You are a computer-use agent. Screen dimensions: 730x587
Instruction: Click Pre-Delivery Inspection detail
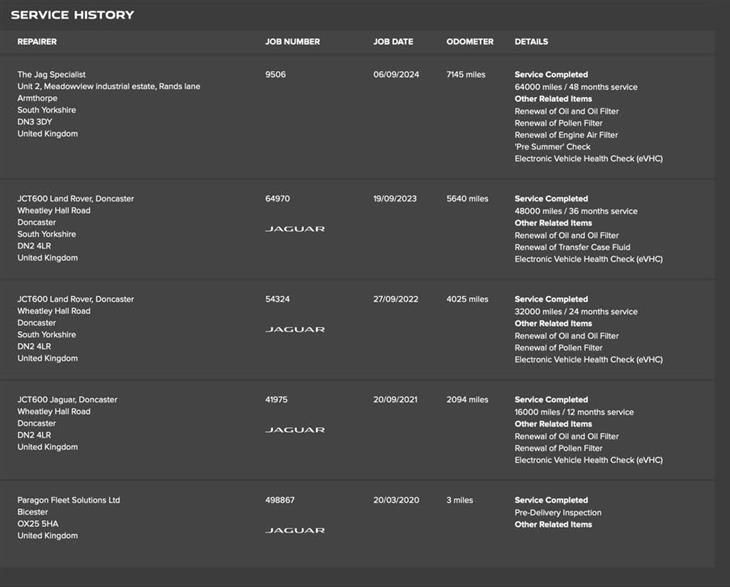(x=558, y=513)
